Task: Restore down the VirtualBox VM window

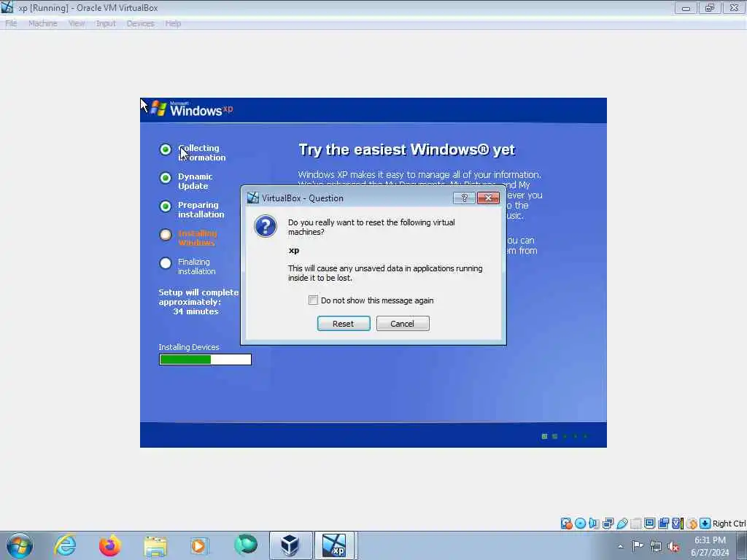Action: 710,8
